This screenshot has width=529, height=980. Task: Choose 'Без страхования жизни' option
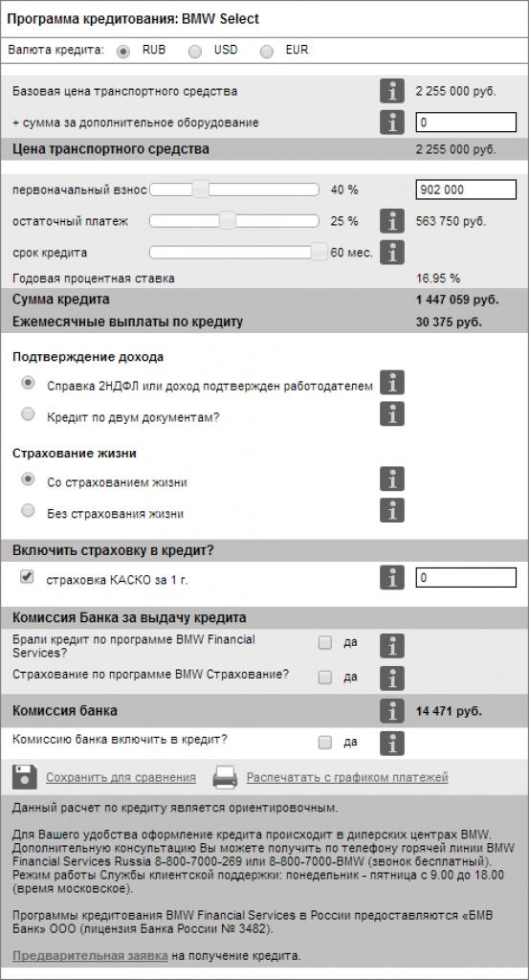(x=28, y=511)
